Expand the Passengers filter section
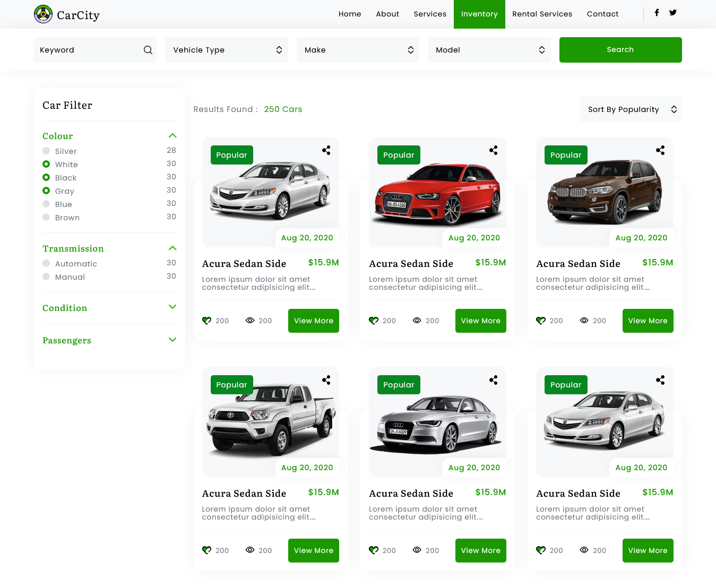This screenshot has width=716, height=588. (109, 340)
